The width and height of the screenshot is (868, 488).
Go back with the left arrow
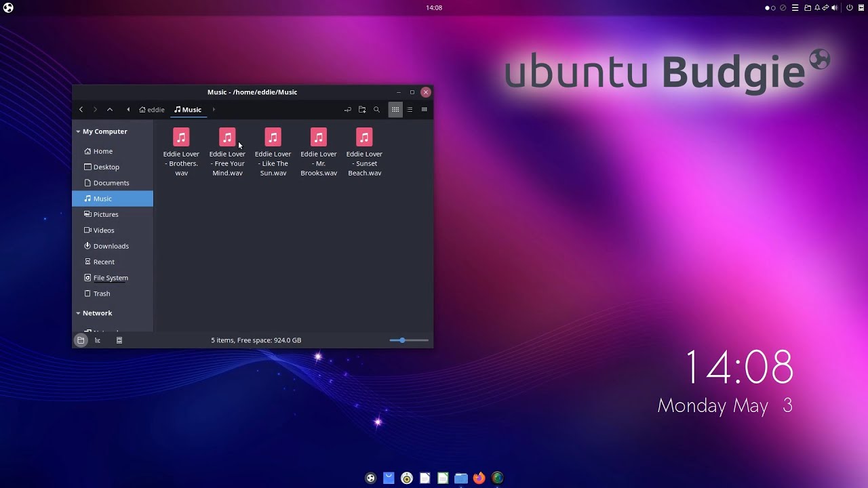[81, 110]
